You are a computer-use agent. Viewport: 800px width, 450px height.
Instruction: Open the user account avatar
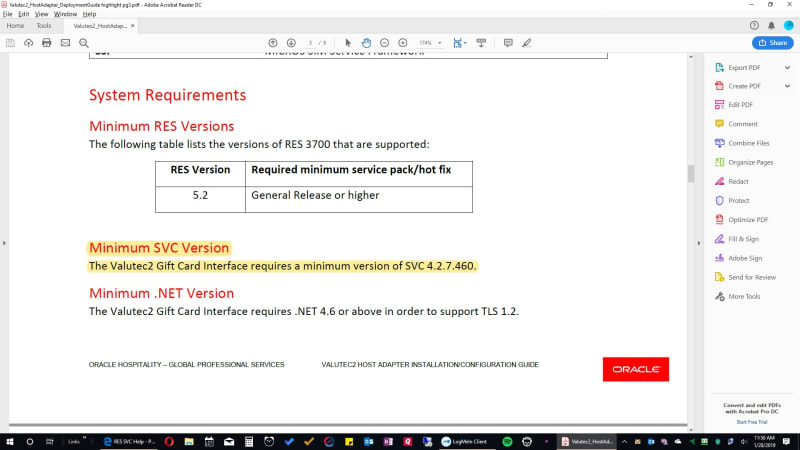point(789,26)
